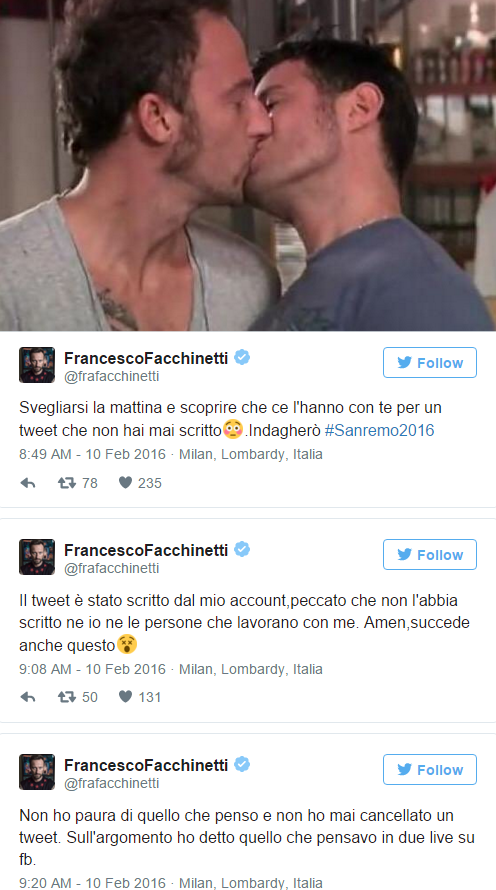Screen dimensions: 496x890
Task: Retweet the tweet with 78 retweets
Action: tap(67, 483)
